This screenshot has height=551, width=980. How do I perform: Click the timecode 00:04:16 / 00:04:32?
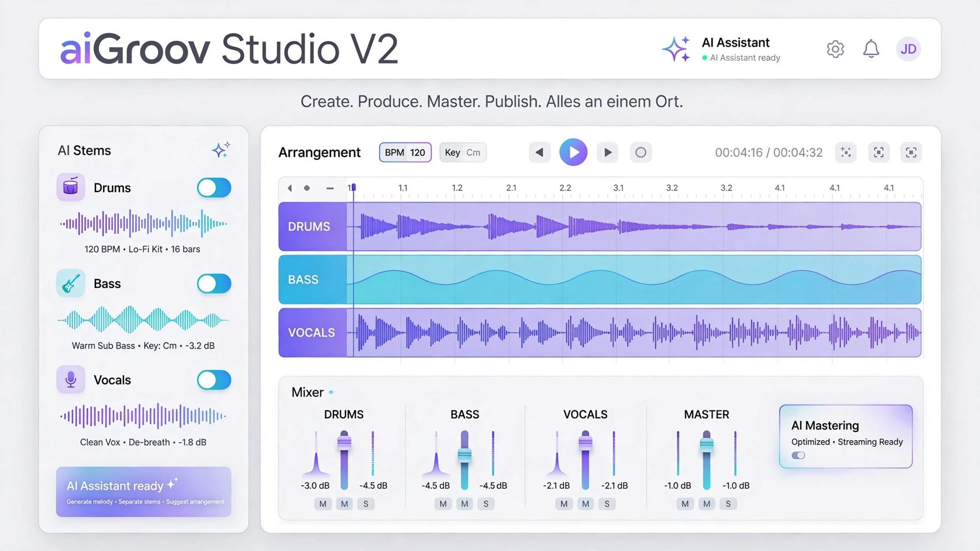point(768,153)
